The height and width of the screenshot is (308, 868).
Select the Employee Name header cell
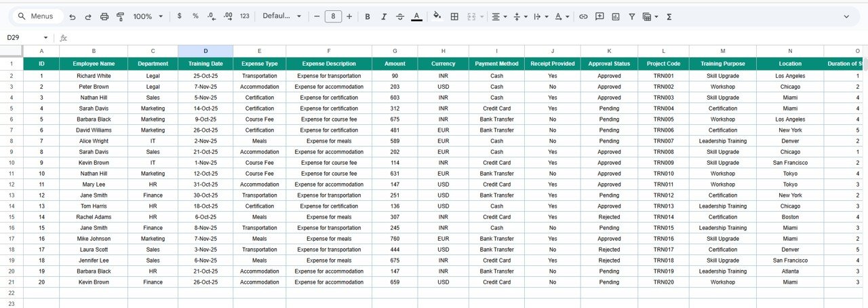pyautogui.click(x=94, y=64)
